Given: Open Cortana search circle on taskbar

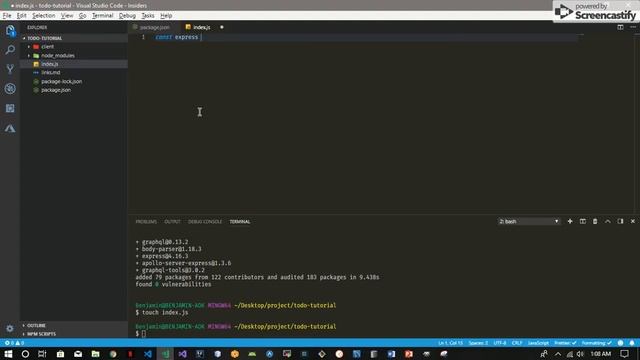Looking at the screenshot, I should click(x=25, y=354).
